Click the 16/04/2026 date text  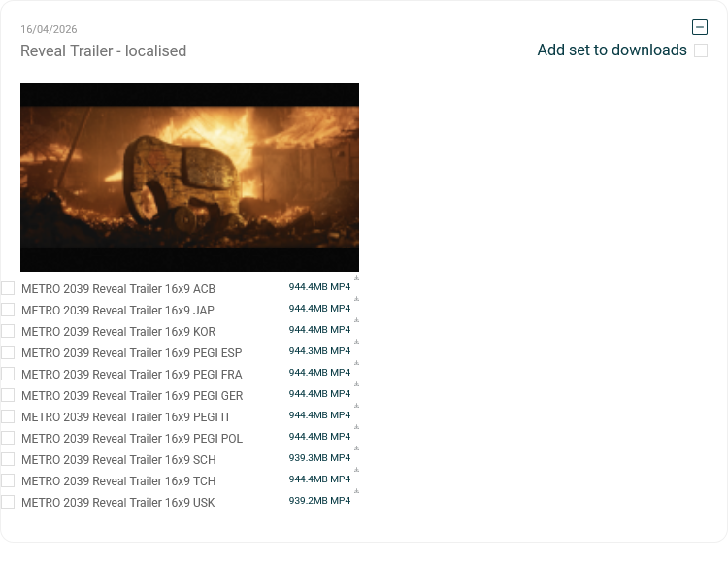[49, 29]
